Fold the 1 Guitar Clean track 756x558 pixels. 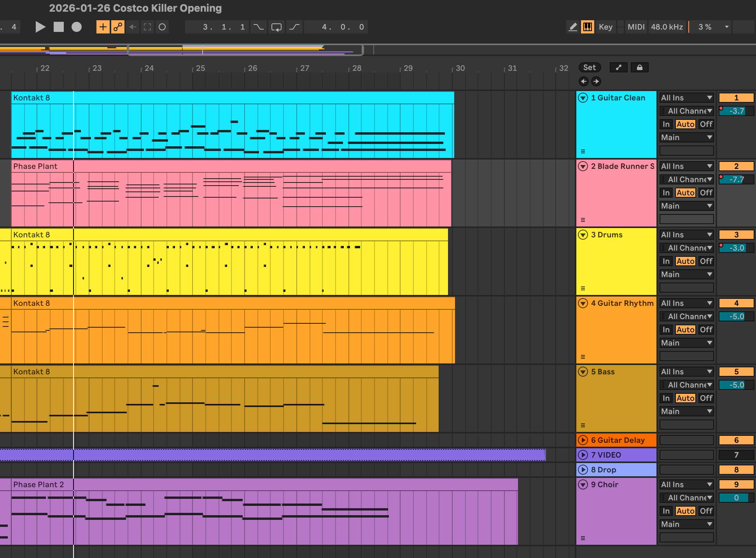[x=583, y=98]
